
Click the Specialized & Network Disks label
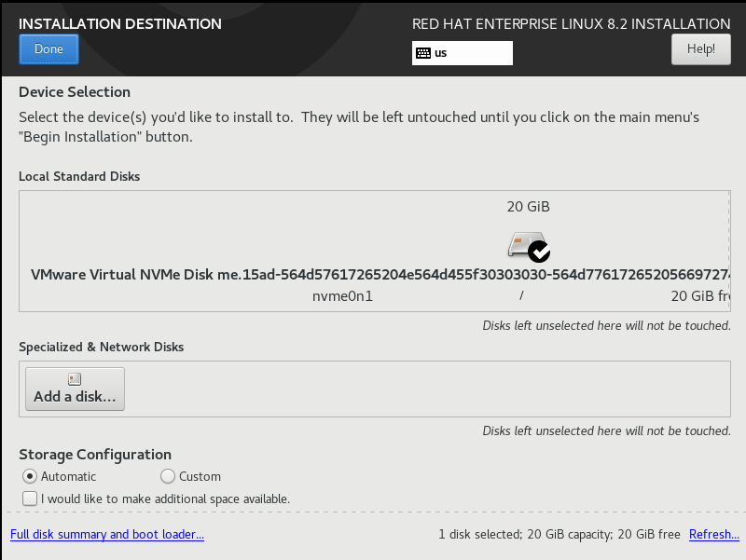pos(102,347)
